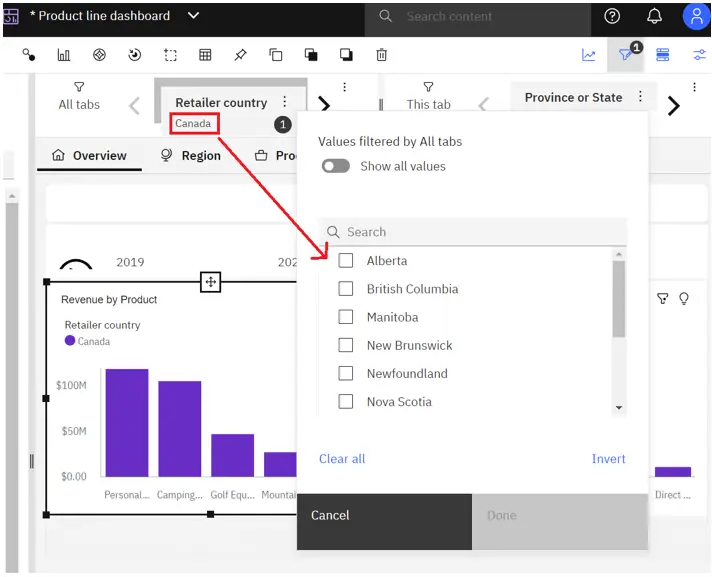Check the Alberta checkbox
The image size is (712, 577).
[346, 261]
